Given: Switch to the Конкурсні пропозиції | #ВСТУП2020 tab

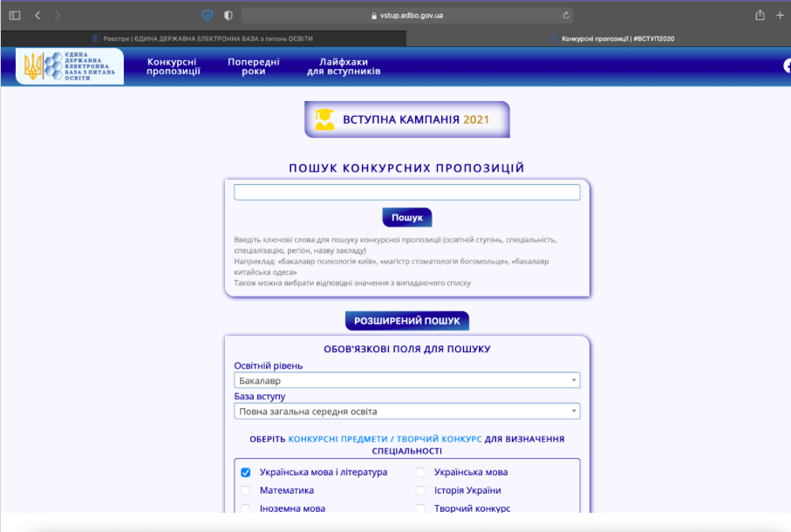Looking at the screenshot, I should [x=615, y=38].
